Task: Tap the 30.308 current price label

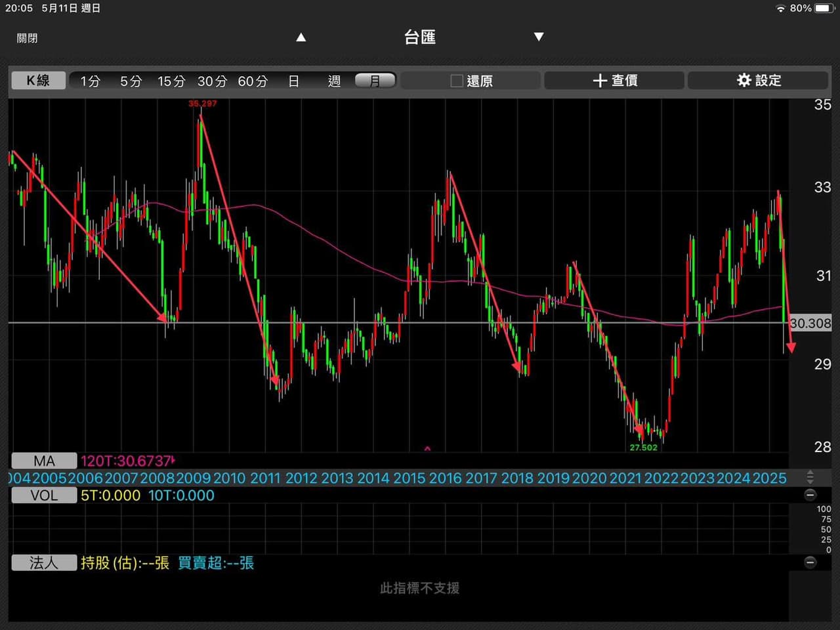Action: [810, 323]
